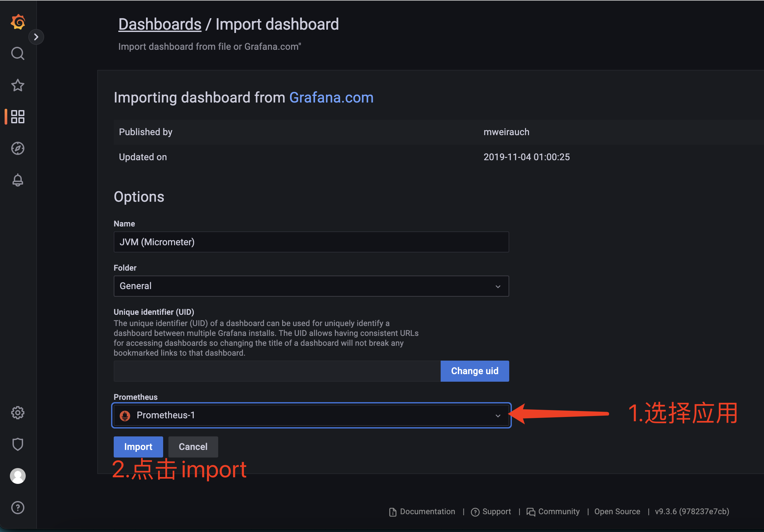Open the Grafana.com link in heading
Image resolution: width=764 pixels, height=532 pixels.
click(x=332, y=98)
